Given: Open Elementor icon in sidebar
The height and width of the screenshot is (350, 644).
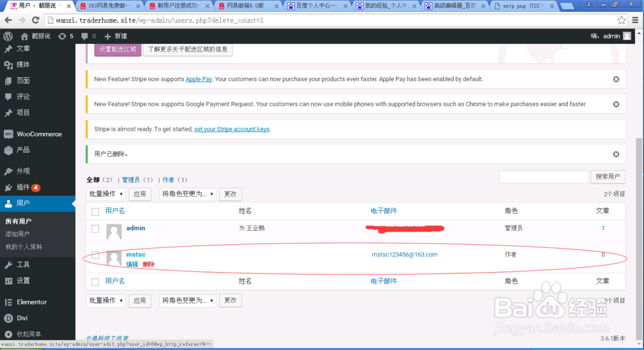Looking at the screenshot, I should point(8,302).
